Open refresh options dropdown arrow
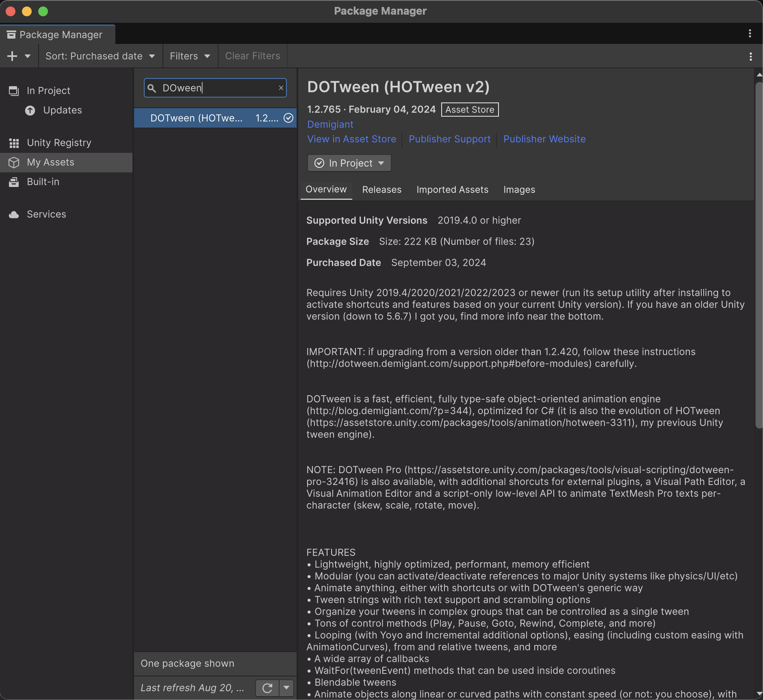This screenshot has height=700, width=763. (286, 688)
